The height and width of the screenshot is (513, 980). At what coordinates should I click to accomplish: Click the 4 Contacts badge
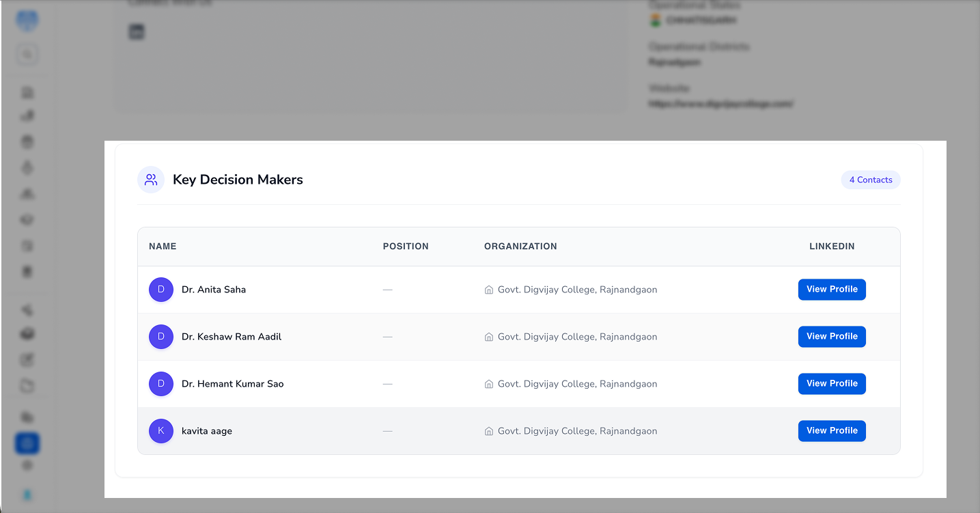[870, 180]
